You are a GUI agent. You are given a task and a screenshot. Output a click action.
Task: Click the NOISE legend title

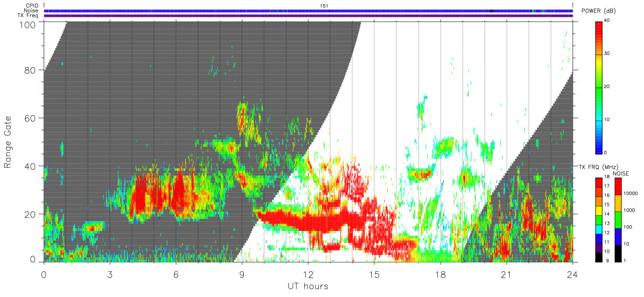click(621, 173)
